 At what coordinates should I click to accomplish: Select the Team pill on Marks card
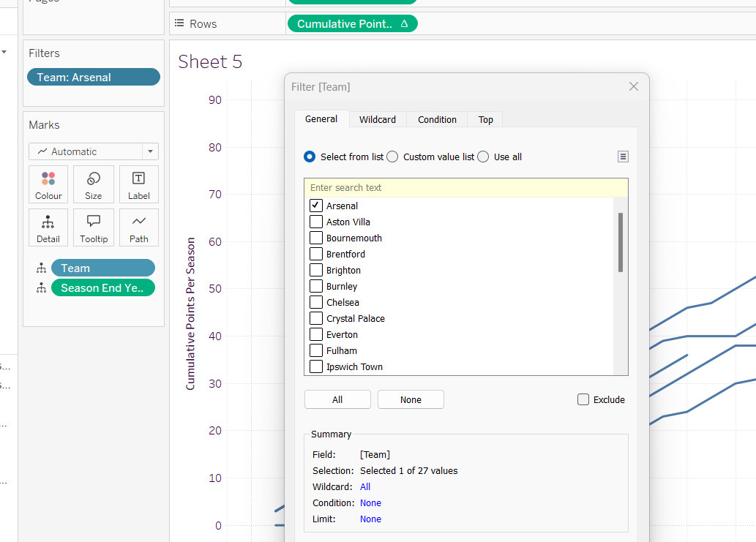pyautogui.click(x=103, y=268)
